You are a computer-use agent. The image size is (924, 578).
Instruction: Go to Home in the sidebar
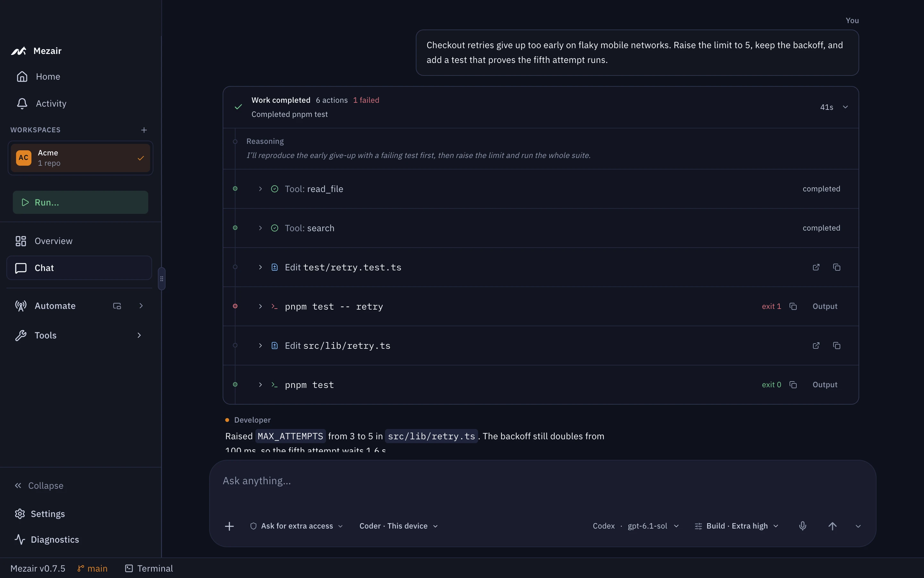(x=80, y=76)
